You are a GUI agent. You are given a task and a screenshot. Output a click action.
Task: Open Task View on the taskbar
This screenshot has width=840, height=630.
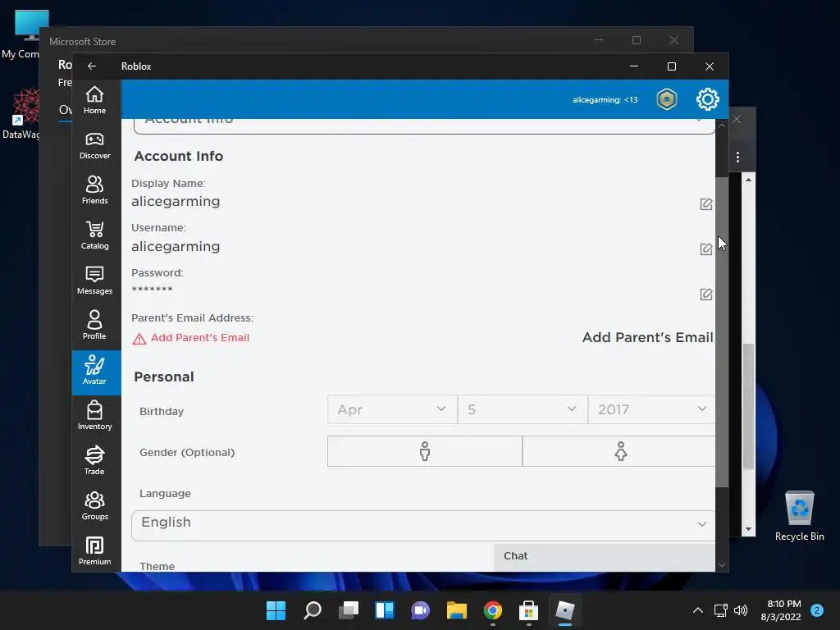pos(348,610)
